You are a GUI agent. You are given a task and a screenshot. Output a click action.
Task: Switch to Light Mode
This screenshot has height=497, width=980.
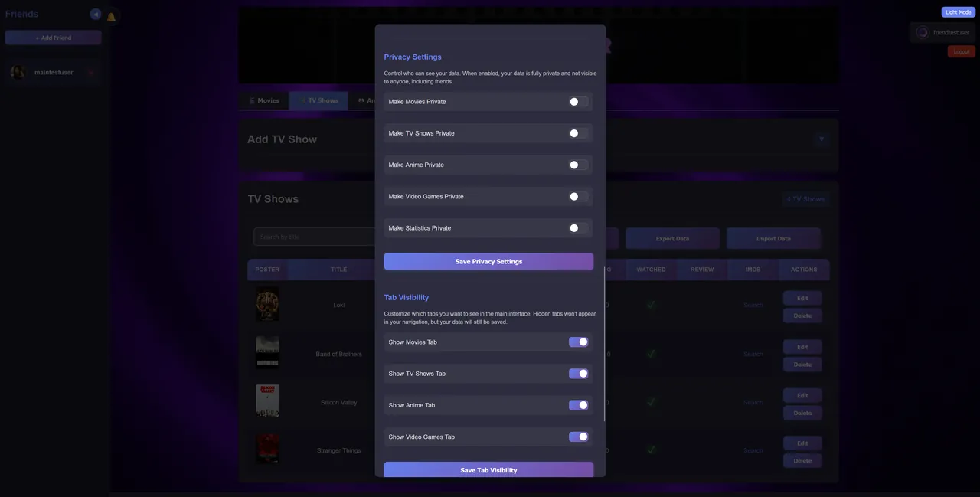pos(958,12)
